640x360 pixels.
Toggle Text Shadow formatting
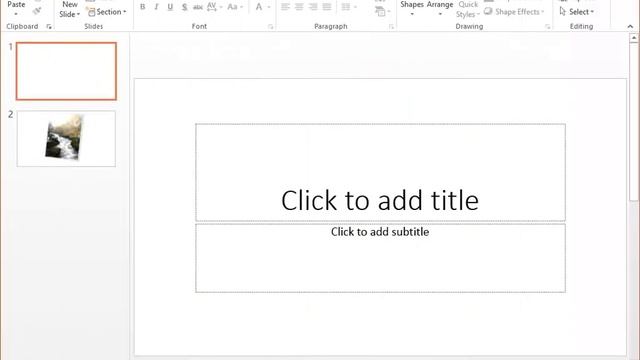coord(184,7)
